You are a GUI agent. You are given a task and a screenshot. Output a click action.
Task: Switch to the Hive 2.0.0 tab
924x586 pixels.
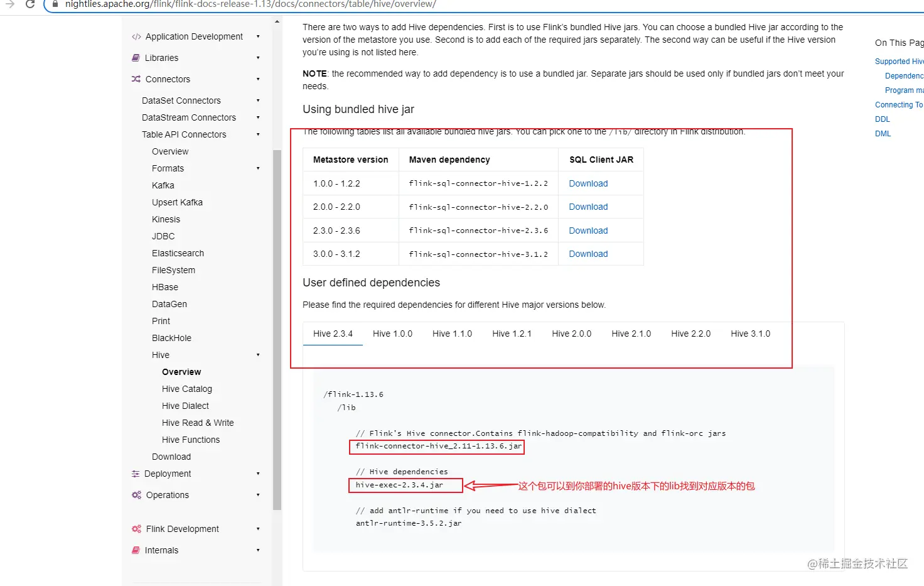pos(571,334)
